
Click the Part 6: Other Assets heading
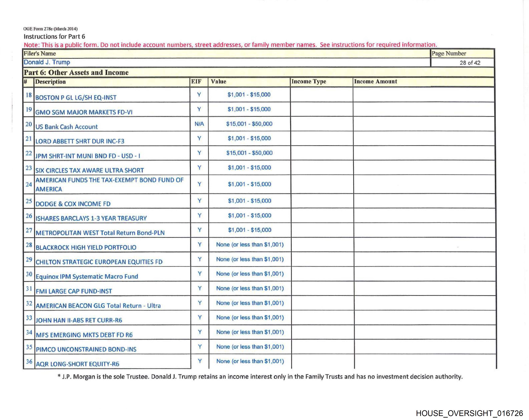coord(76,72)
